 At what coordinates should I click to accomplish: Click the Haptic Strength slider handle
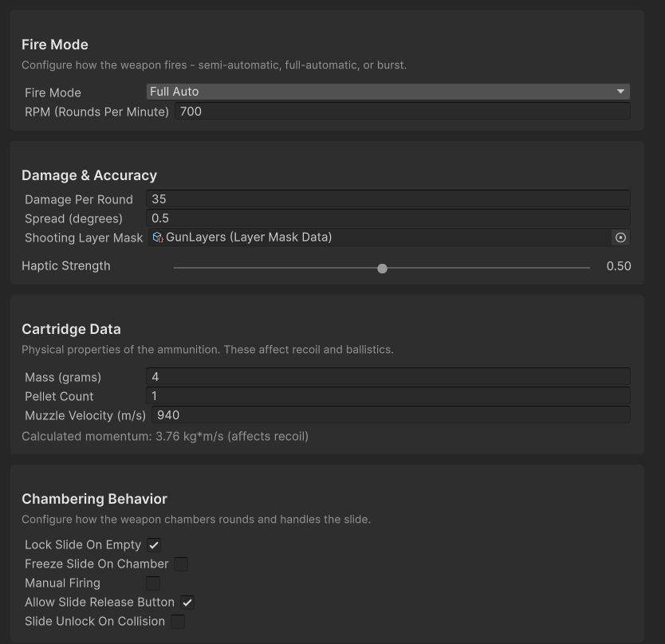pos(382,269)
